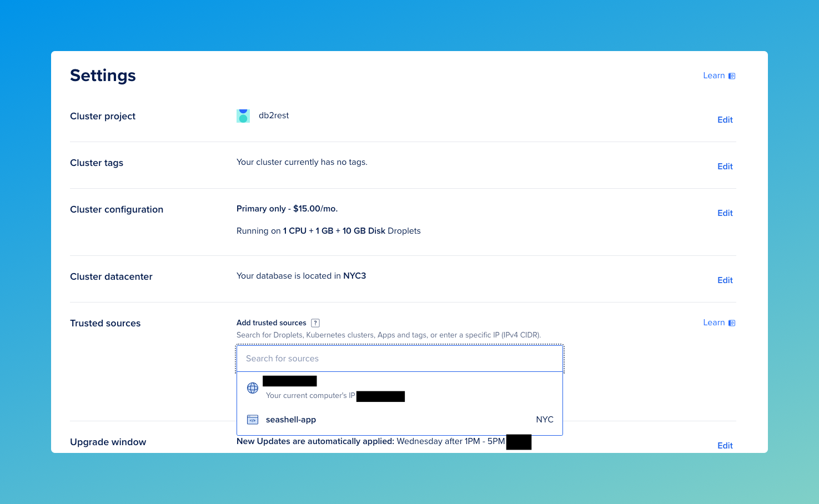Select your current computer's IP suggestion
The width and height of the screenshot is (819, 504).
(x=333, y=388)
